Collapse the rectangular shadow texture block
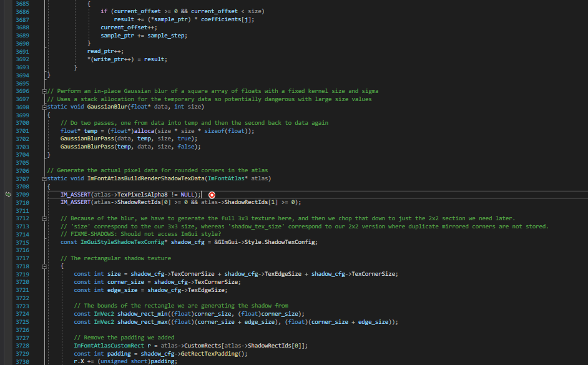 coord(43,266)
